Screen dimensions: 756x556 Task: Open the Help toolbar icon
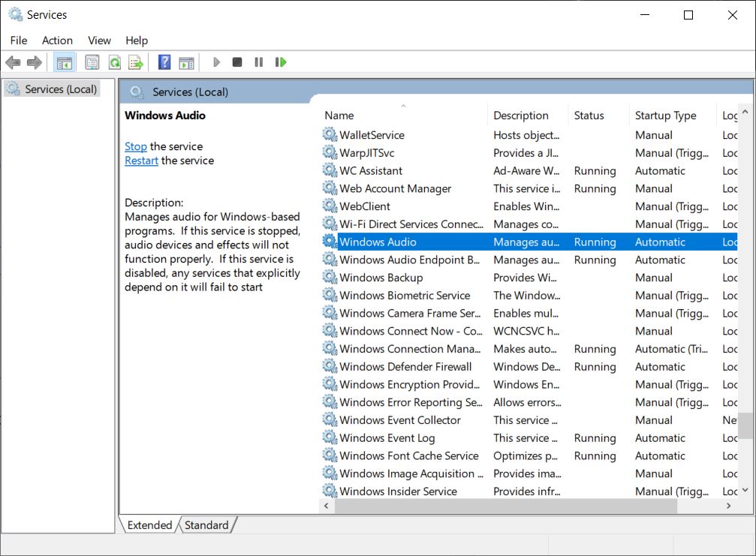[164, 62]
